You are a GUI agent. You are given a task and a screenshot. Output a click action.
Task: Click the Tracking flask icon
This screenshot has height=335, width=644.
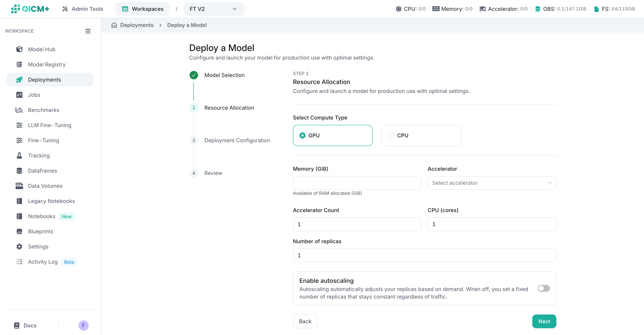(x=19, y=156)
